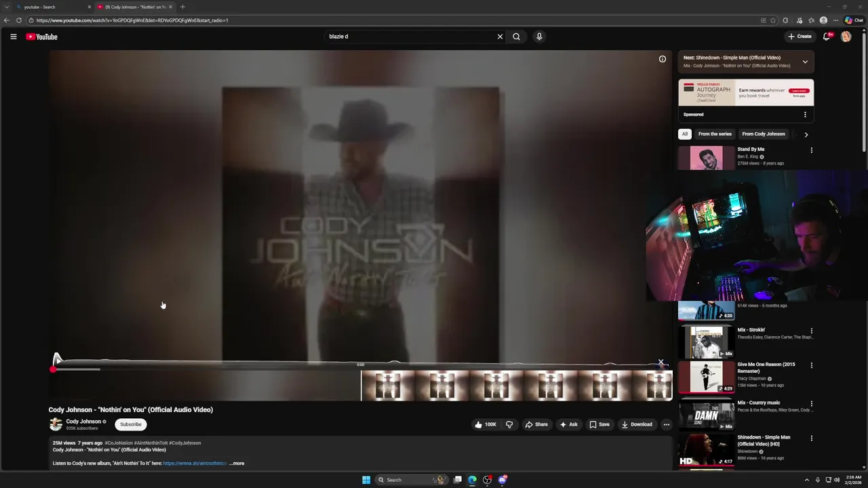This screenshot has width=868, height=488.
Task: Expand the Next: Shinedown mix queue
Action: coord(805,62)
